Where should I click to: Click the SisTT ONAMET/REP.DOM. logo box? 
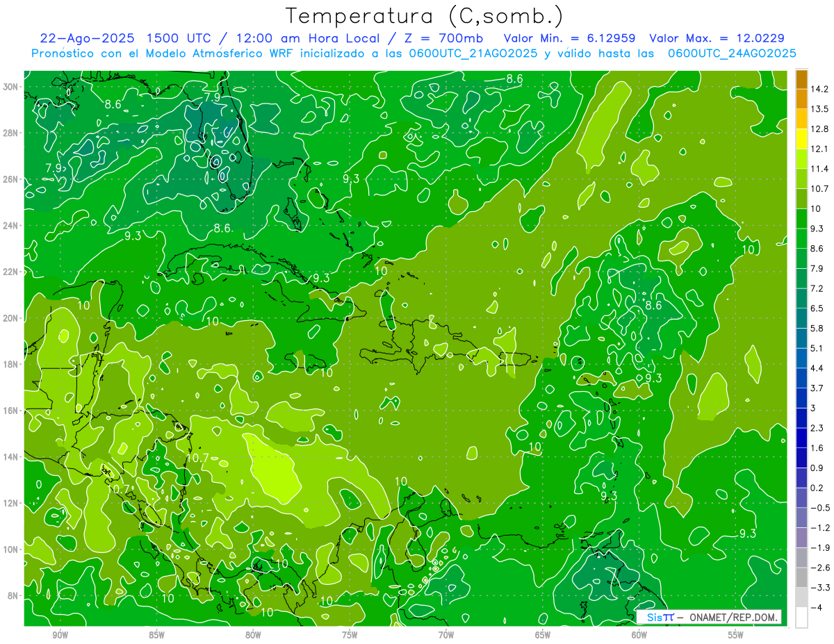coord(709,617)
